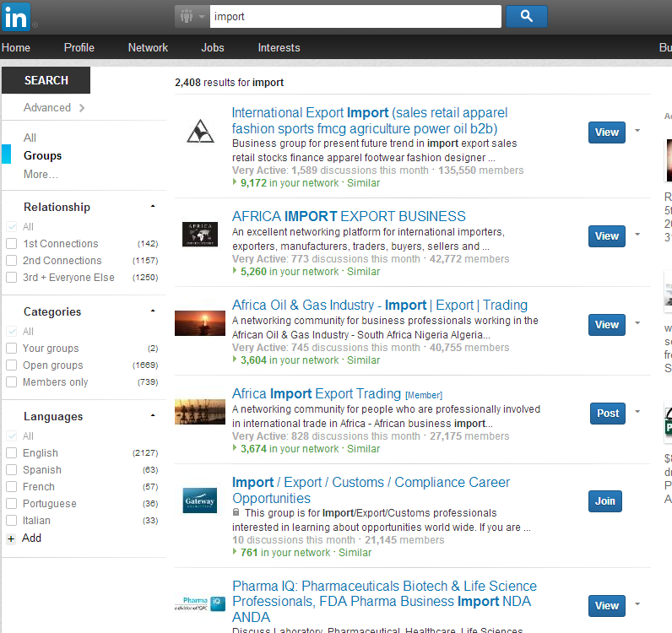Expand network arrow beside 9,172 in your network
Viewport: 672px width, 633px height.
[x=235, y=182]
